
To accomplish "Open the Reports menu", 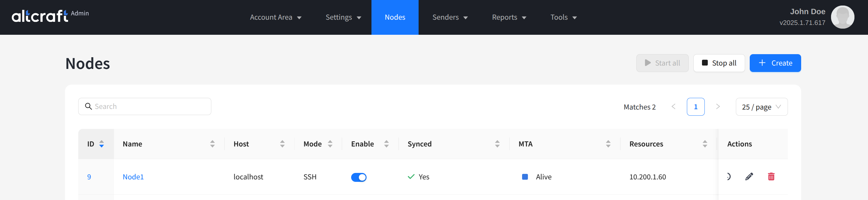I will coord(509,17).
